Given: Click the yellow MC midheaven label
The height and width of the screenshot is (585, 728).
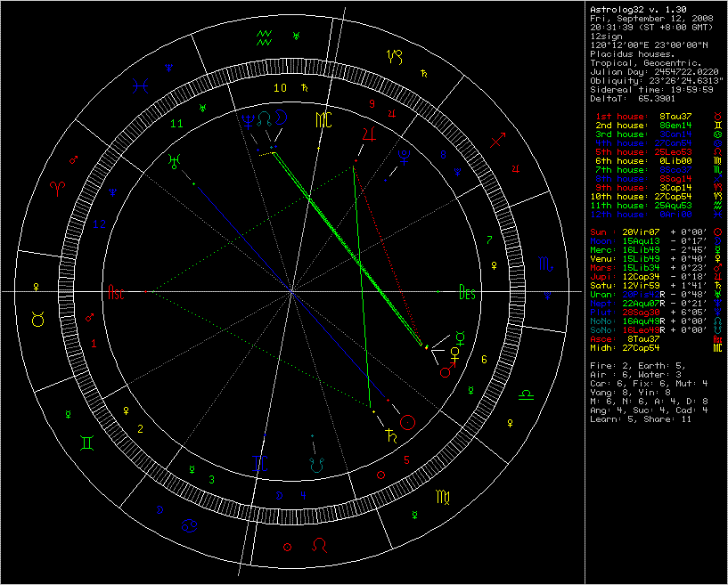Looking at the screenshot, I should tap(325, 118).
